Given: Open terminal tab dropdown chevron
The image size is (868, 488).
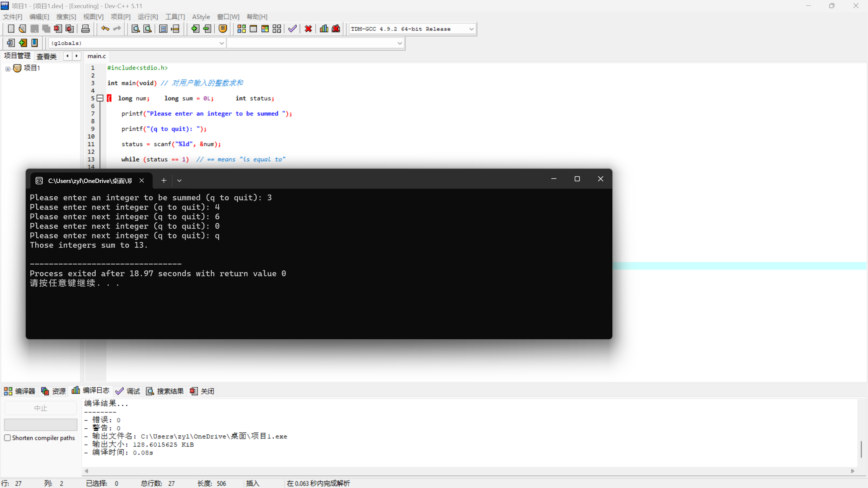Looking at the screenshot, I should [x=179, y=181].
